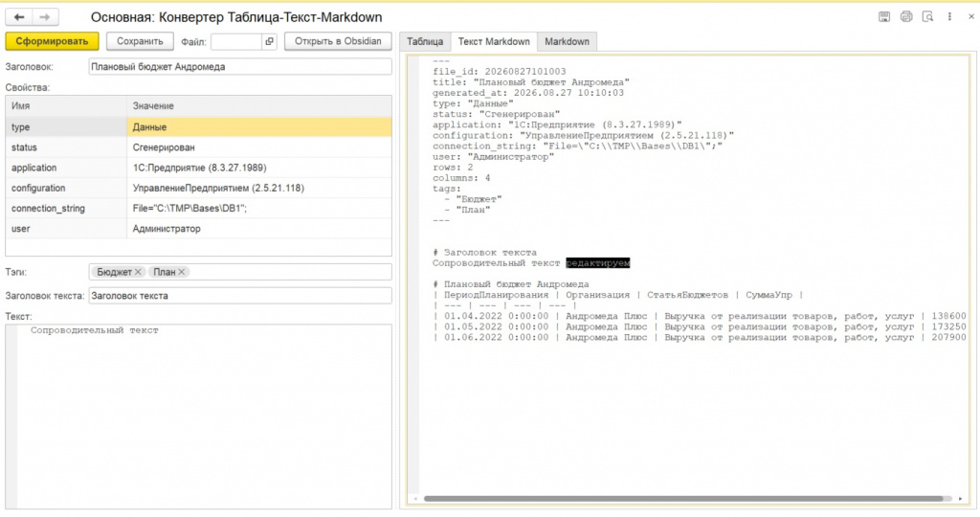Screen dimensions: 980x517
Task: Click the Заголовок input field
Action: (240, 67)
